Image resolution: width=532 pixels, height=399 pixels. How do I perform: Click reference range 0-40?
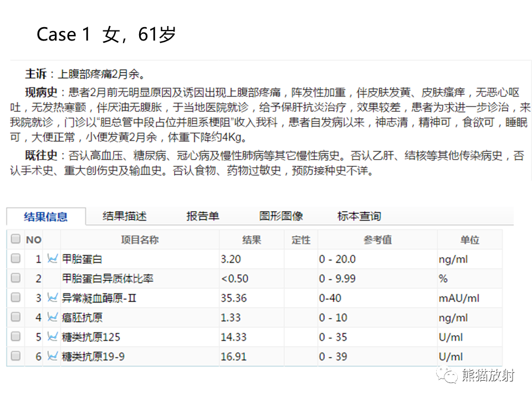[330, 298]
